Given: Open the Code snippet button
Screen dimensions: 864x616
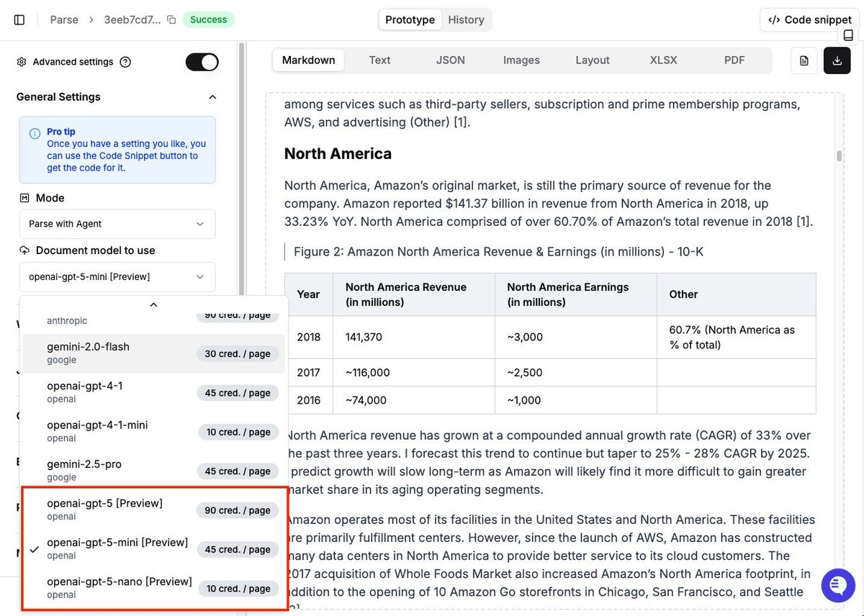Looking at the screenshot, I should tap(810, 19).
